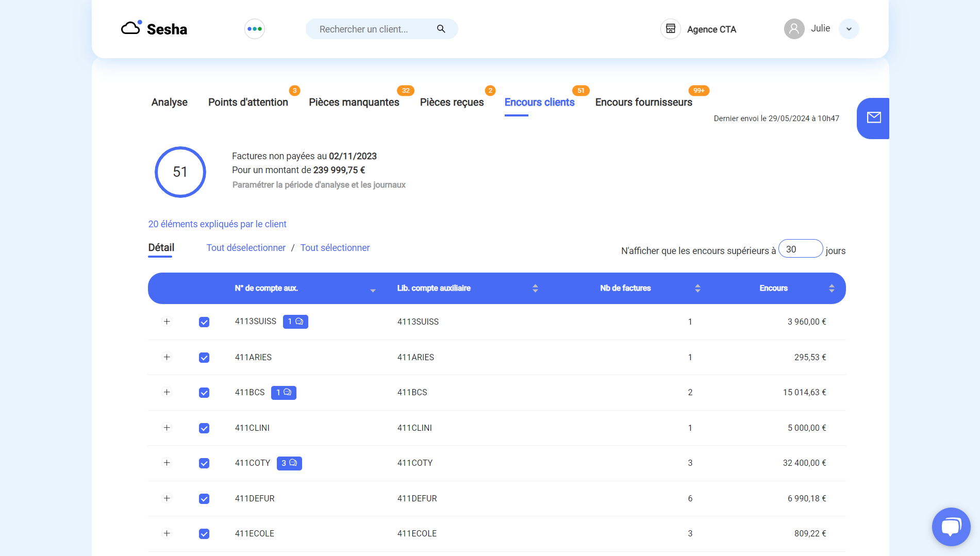Open the Pièces reçues tab

click(x=452, y=102)
